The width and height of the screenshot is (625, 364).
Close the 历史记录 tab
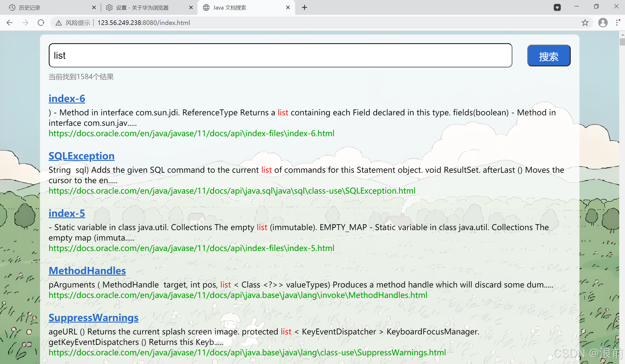click(x=94, y=8)
